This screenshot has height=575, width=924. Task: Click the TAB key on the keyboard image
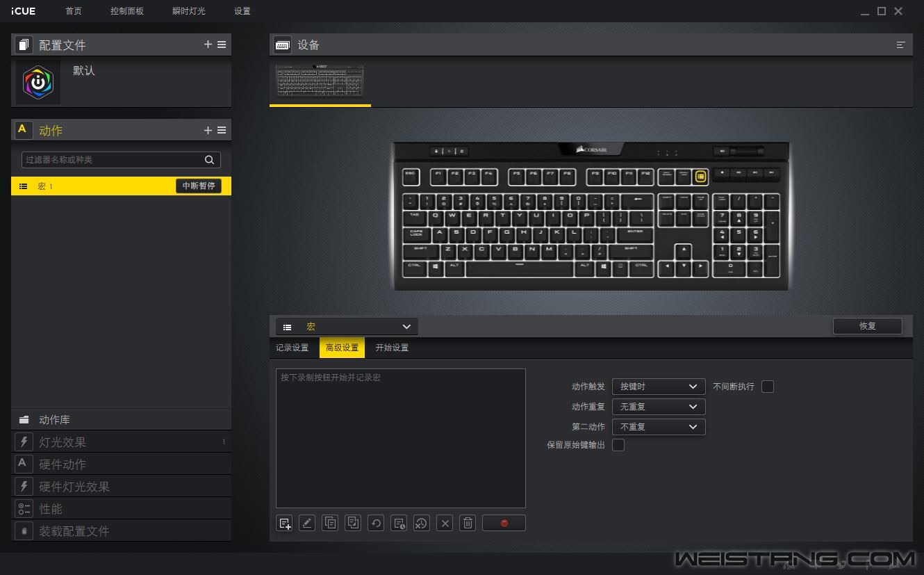(x=415, y=218)
